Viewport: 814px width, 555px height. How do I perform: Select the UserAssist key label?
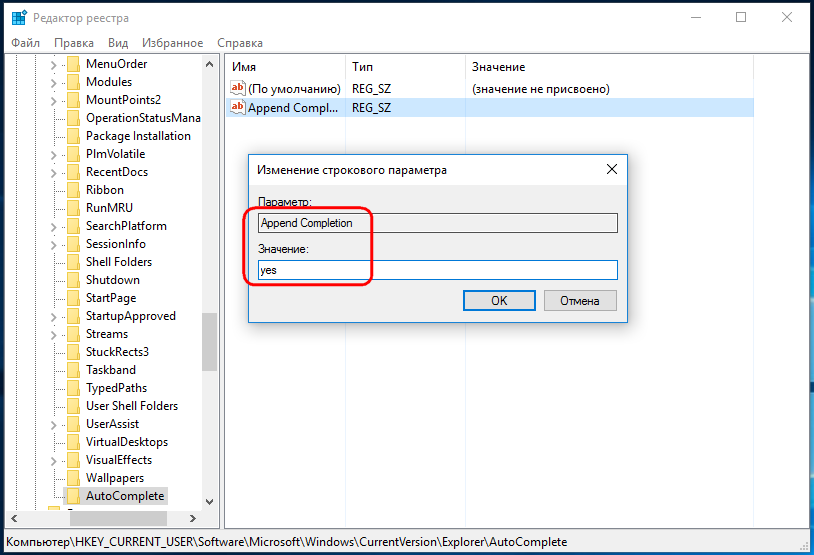pos(112,424)
